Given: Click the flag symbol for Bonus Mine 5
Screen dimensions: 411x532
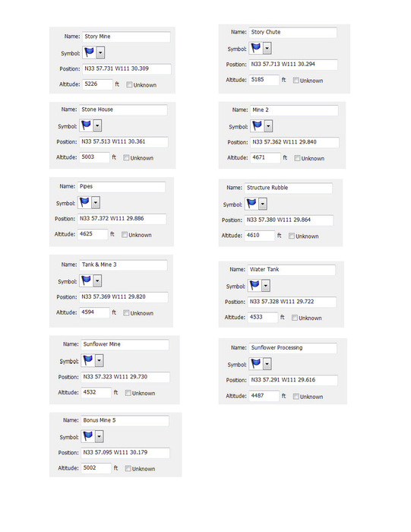Looking at the screenshot, I should click(x=88, y=436).
